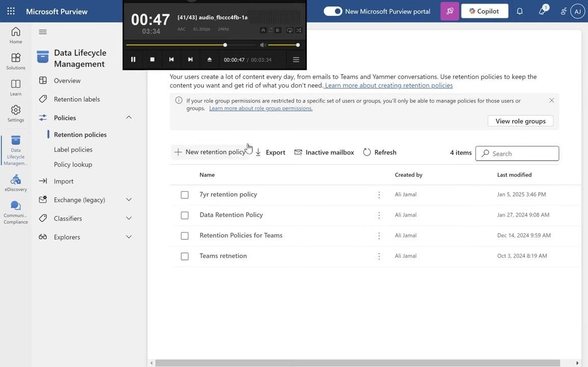
Task: Stop playback in the audio player
Action: pyautogui.click(x=152, y=59)
